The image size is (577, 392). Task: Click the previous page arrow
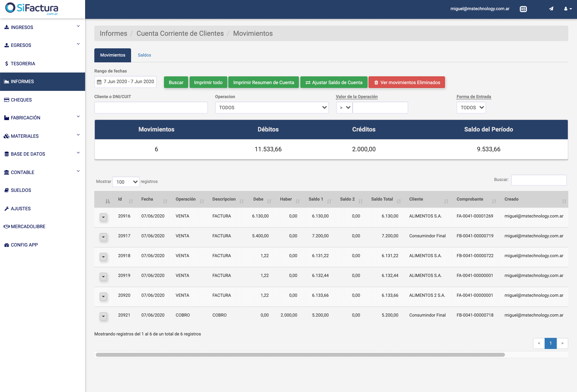(539, 343)
